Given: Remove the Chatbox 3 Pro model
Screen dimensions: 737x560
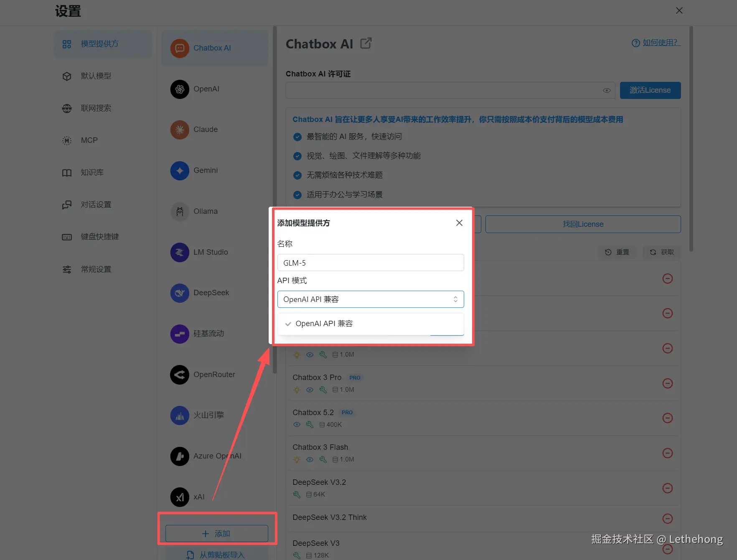Looking at the screenshot, I should [x=667, y=383].
